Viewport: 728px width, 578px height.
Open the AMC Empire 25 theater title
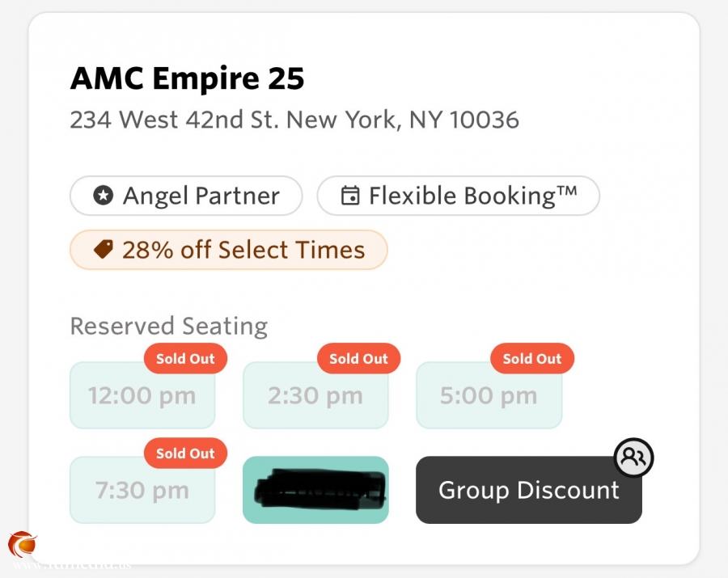[187, 78]
